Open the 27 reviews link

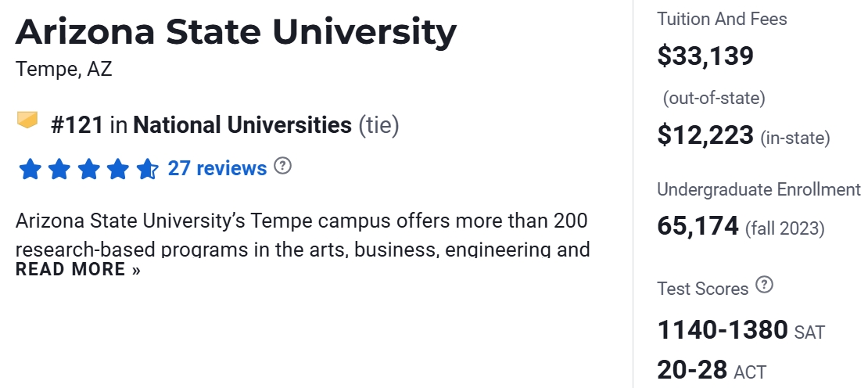[x=217, y=168]
